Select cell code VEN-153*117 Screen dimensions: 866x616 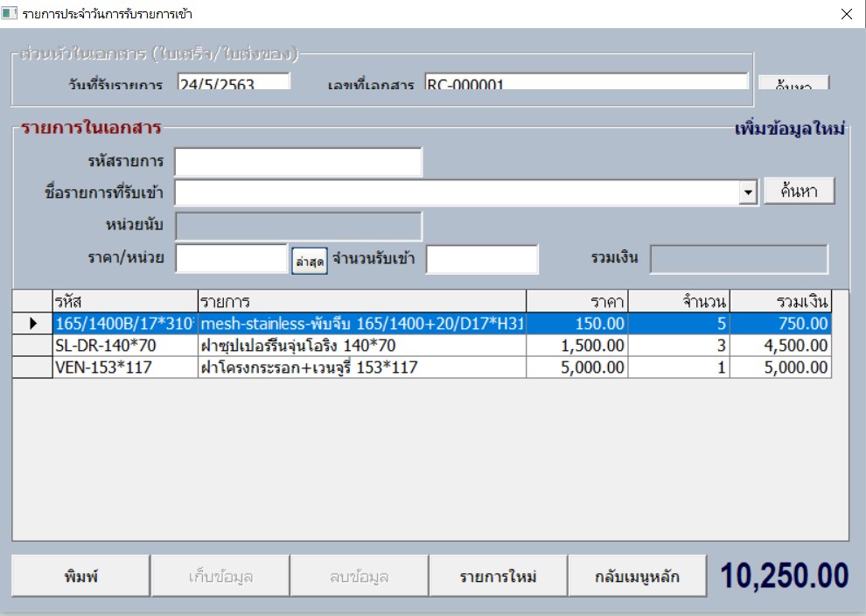pyautogui.click(x=125, y=367)
